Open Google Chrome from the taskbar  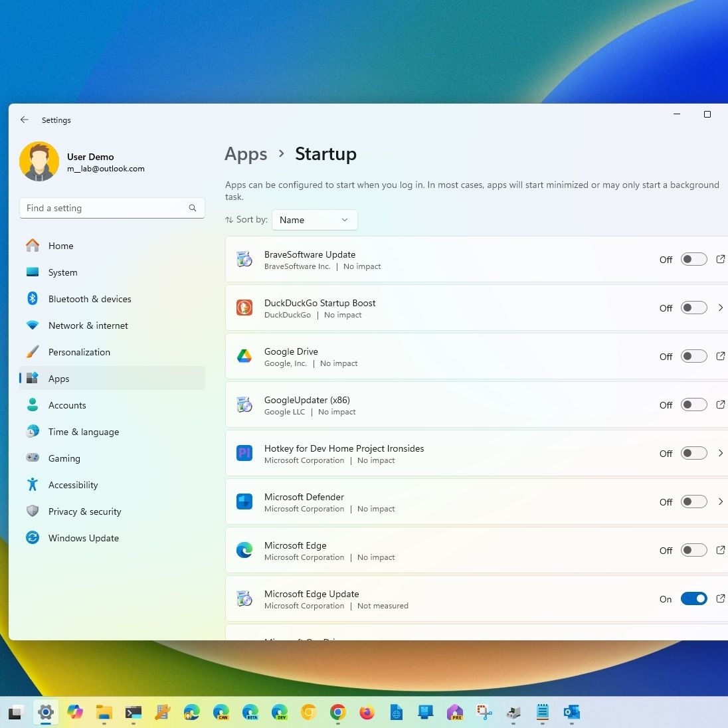338,712
